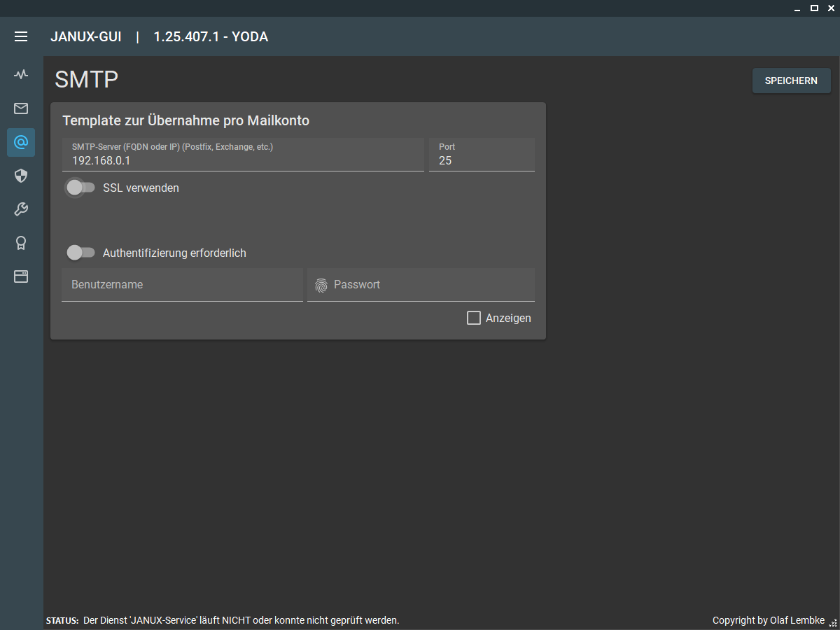
Task: Open the shield security section
Action: tap(21, 176)
